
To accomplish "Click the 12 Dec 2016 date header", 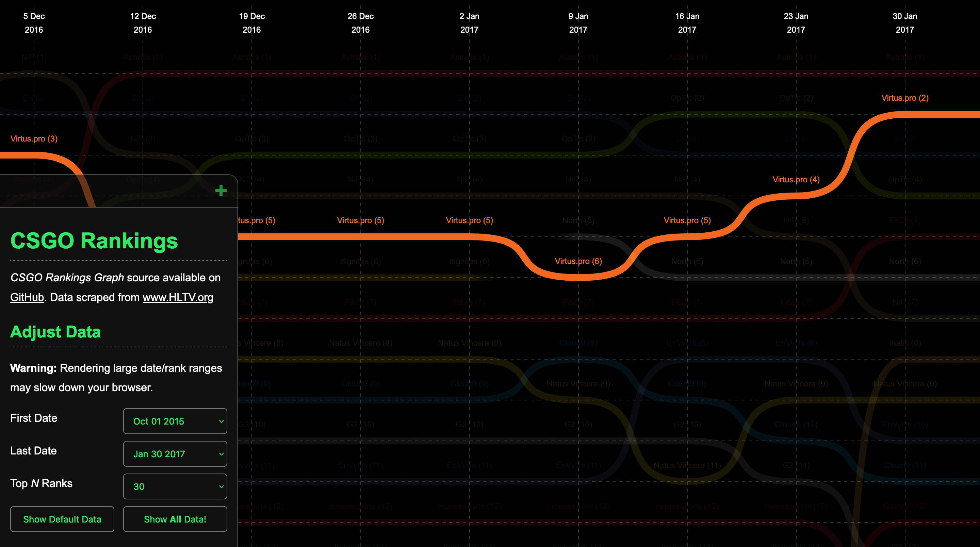I will 143,23.
